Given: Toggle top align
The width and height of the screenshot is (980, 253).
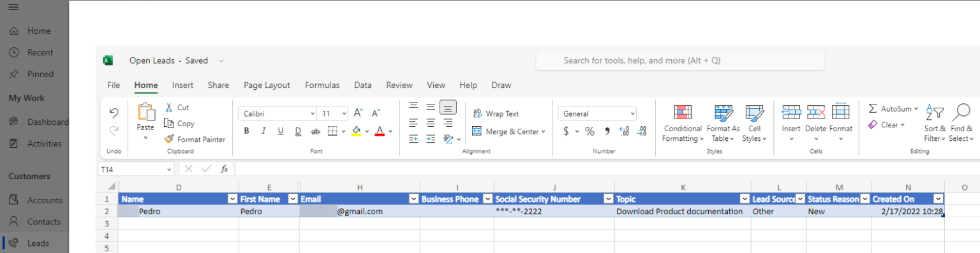Looking at the screenshot, I should 413,106.
